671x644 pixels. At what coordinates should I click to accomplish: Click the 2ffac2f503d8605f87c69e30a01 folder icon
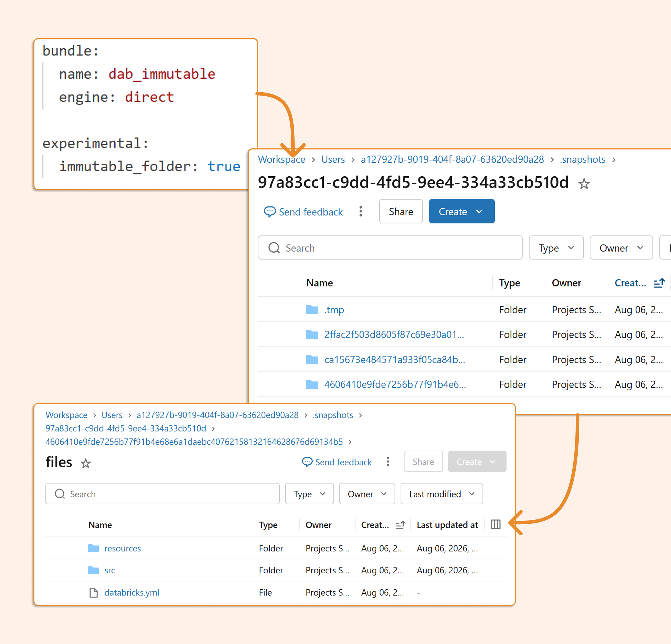coord(312,334)
